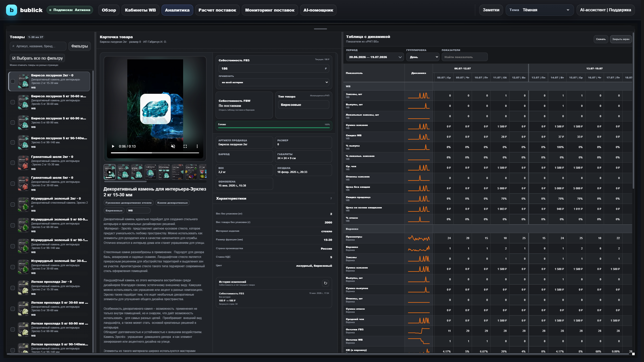Image resolution: width=644 pixels, height=362 pixels.
Task: Tick the Бирюза лазурная 5 кг 90-140 checkbox
Action: (13, 142)
